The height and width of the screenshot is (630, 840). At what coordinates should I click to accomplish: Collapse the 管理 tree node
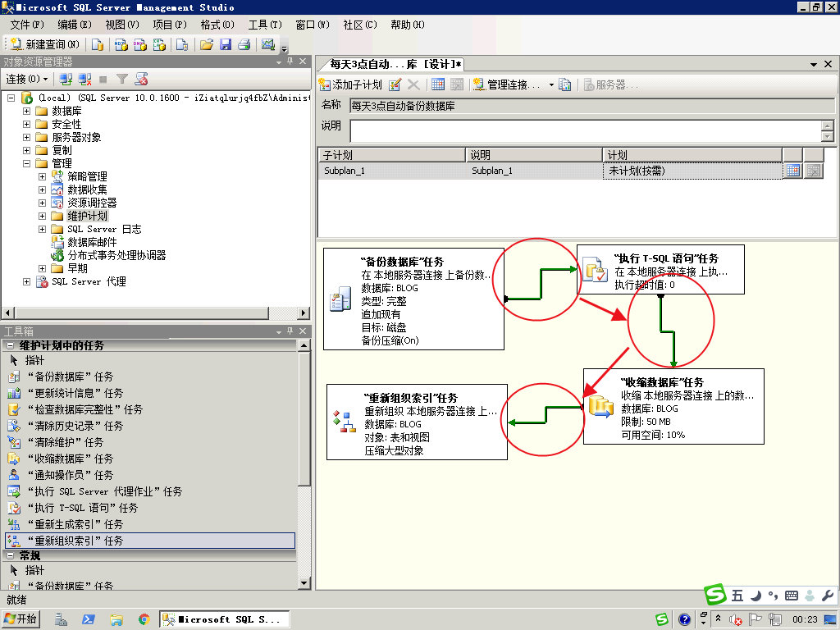(26, 163)
